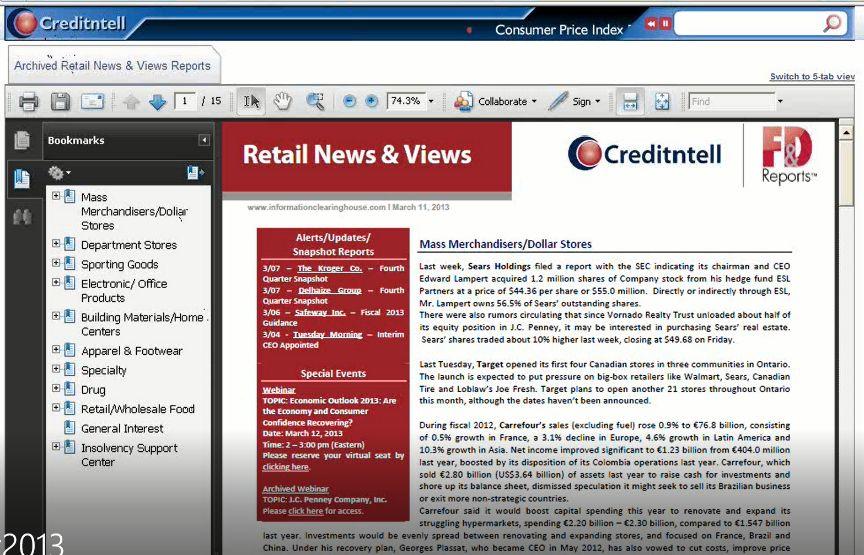Open the Drug bookmark label

(x=93, y=390)
